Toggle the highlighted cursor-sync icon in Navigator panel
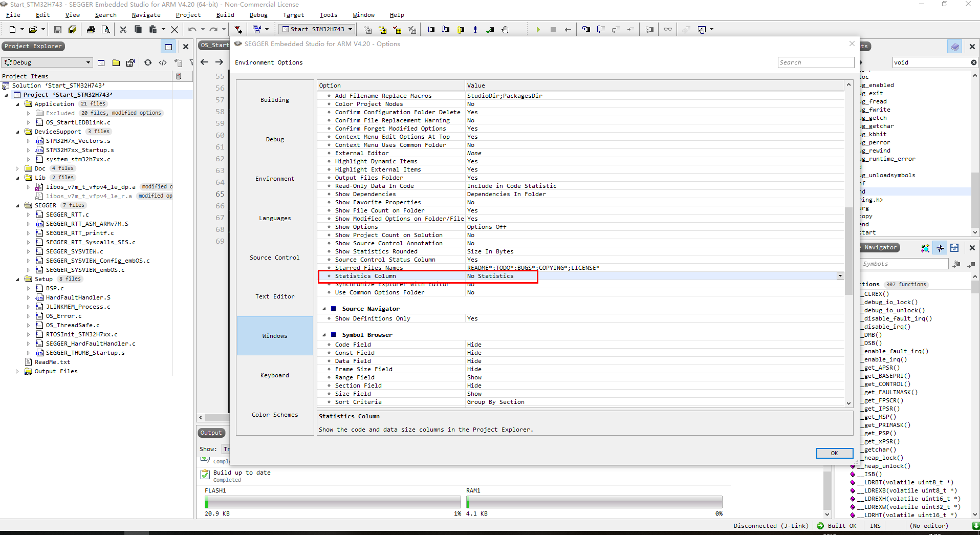This screenshot has height=535, width=980. [940, 248]
